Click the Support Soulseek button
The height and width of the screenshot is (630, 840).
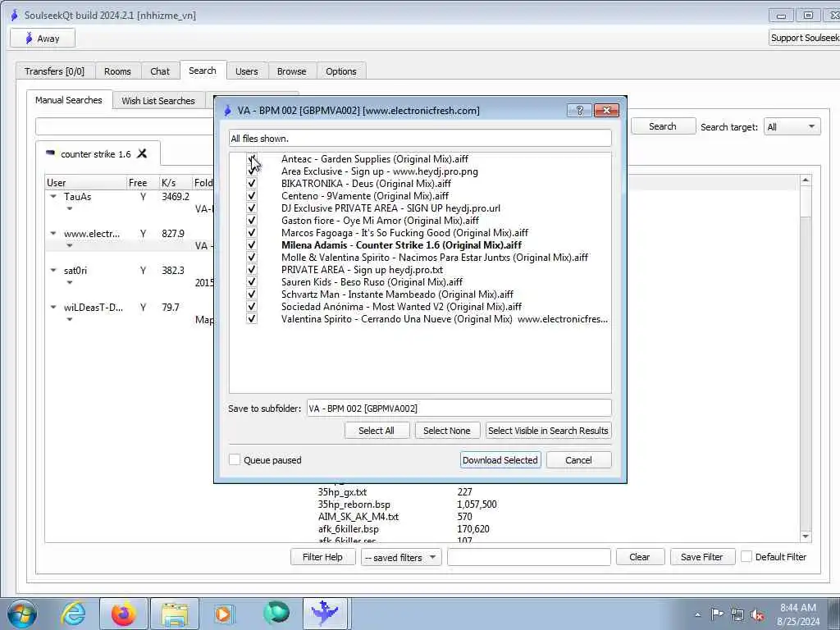805,38
